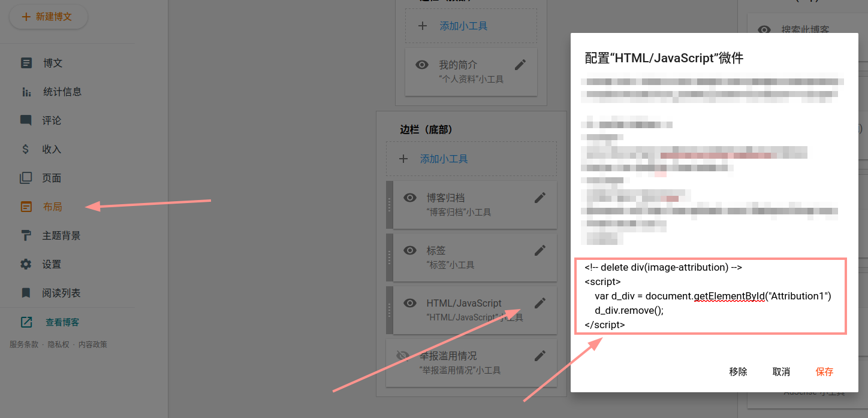868x418 pixels.
Task: Toggle visibility of HTML/JavaScript gadget
Action: 410,303
